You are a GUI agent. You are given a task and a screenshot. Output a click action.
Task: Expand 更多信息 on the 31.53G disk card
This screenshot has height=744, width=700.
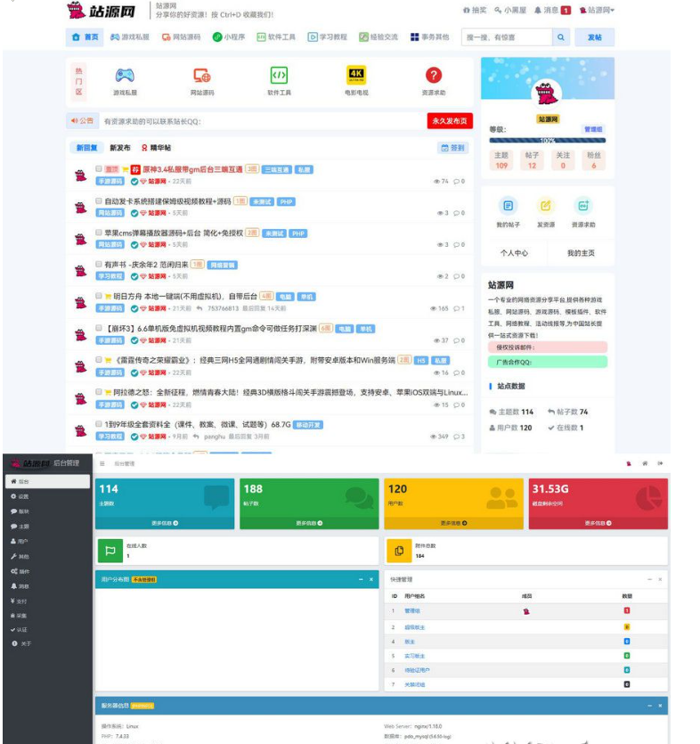[x=598, y=523]
